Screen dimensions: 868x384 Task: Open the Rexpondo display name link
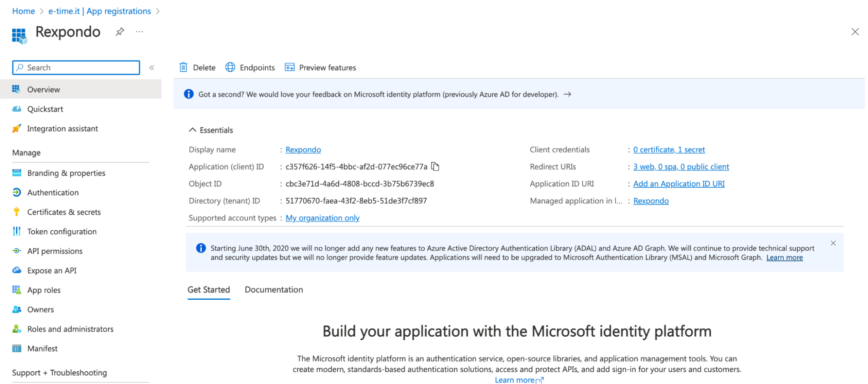click(x=303, y=149)
